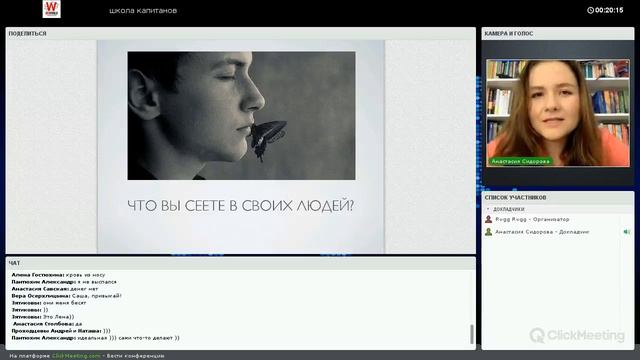
Task: Click the clock icon beside the 00:20:15 timer
Action: coord(590,10)
